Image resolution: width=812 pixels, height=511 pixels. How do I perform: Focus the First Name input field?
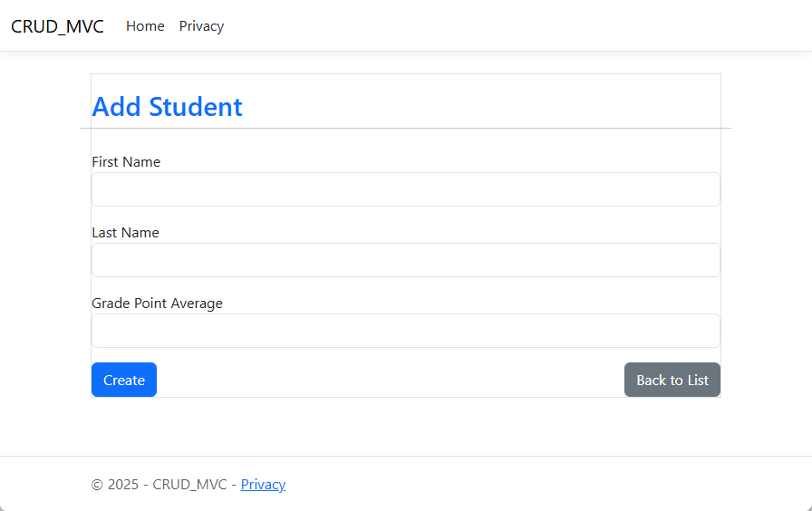coord(405,189)
